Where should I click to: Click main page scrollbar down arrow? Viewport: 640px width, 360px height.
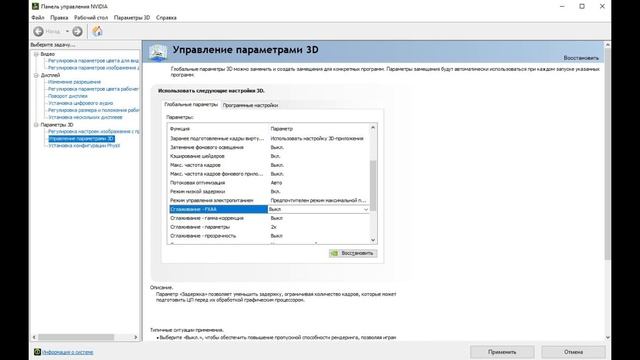[x=607, y=338]
